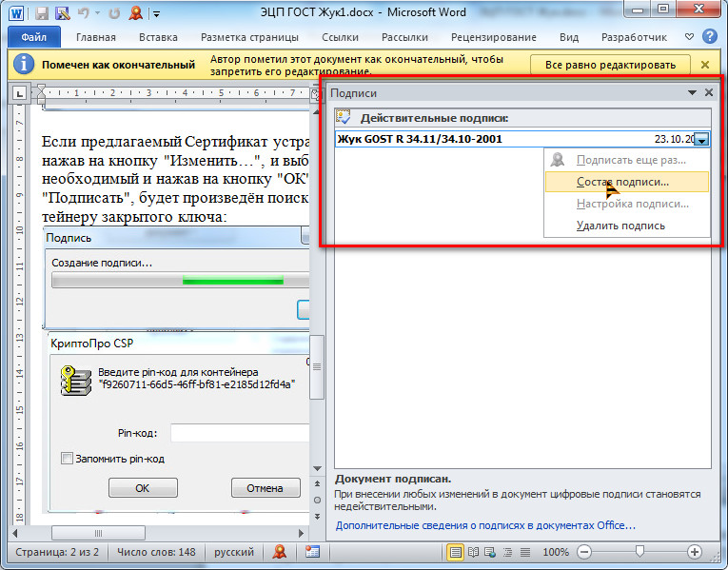The image size is (728, 570).
Task: Open the Файл tab
Action: tap(34, 37)
